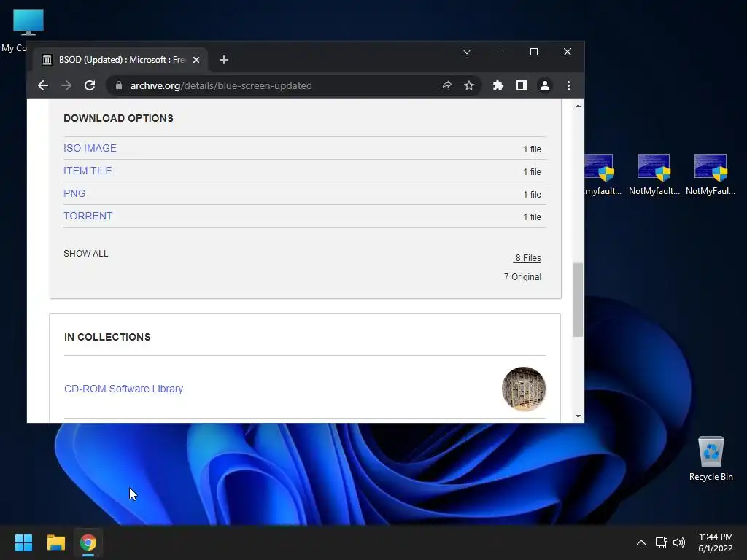The height and width of the screenshot is (560, 747).
Task: Click SHOW ALL downloads
Action: click(x=86, y=253)
